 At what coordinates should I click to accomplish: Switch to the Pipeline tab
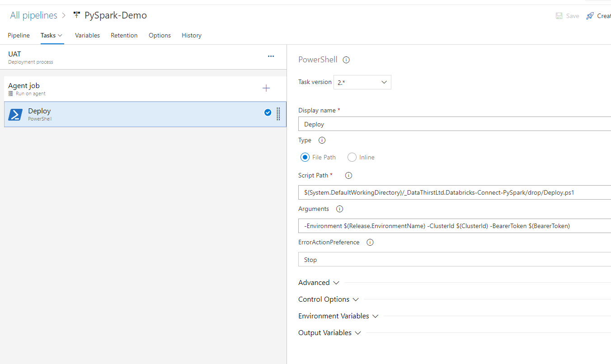click(x=19, y=35)
